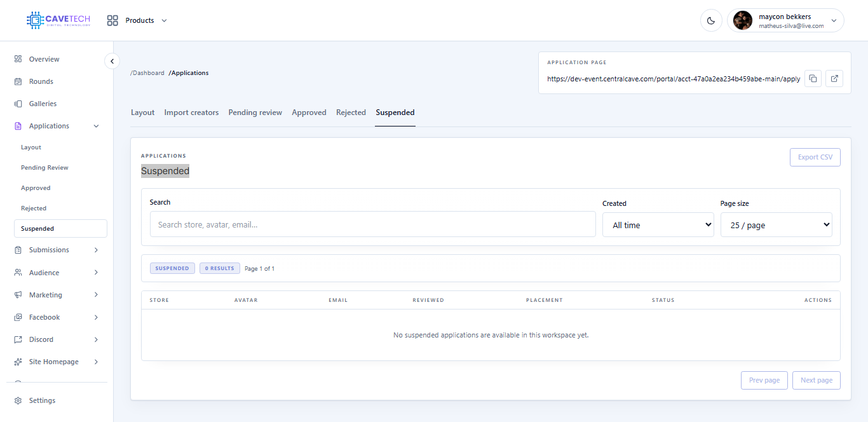Open application page in new tab icon
This screenshot has height=422, width=868.
pyautogui.click(x=834, y=79)
